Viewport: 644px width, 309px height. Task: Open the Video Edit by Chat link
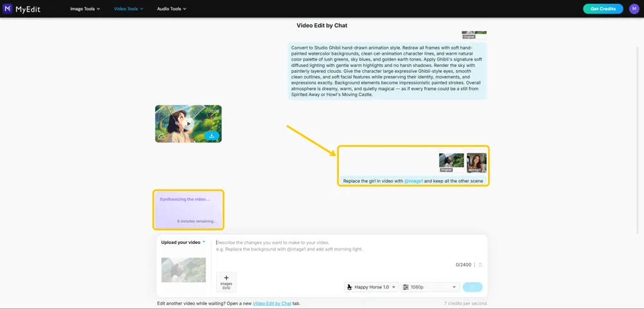click(x=272, y=303)
